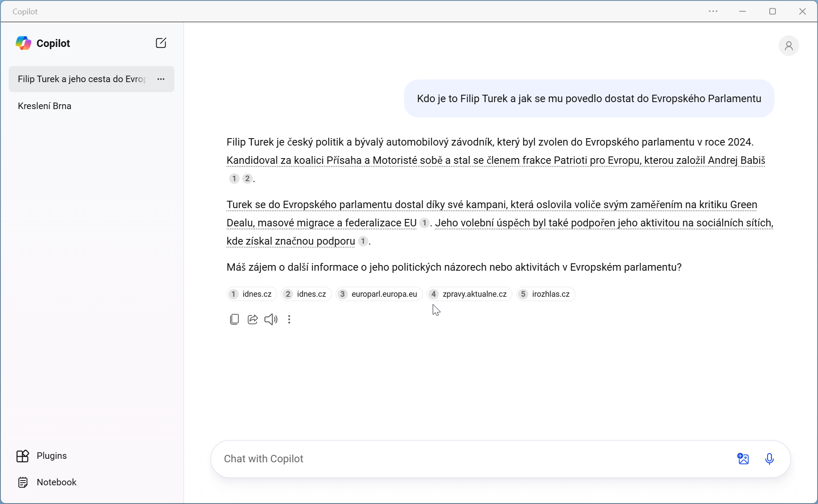The image size is (818, 504).
Task: Open source 4 zpravy.aktualne.cz link
Action: (469, 294)
